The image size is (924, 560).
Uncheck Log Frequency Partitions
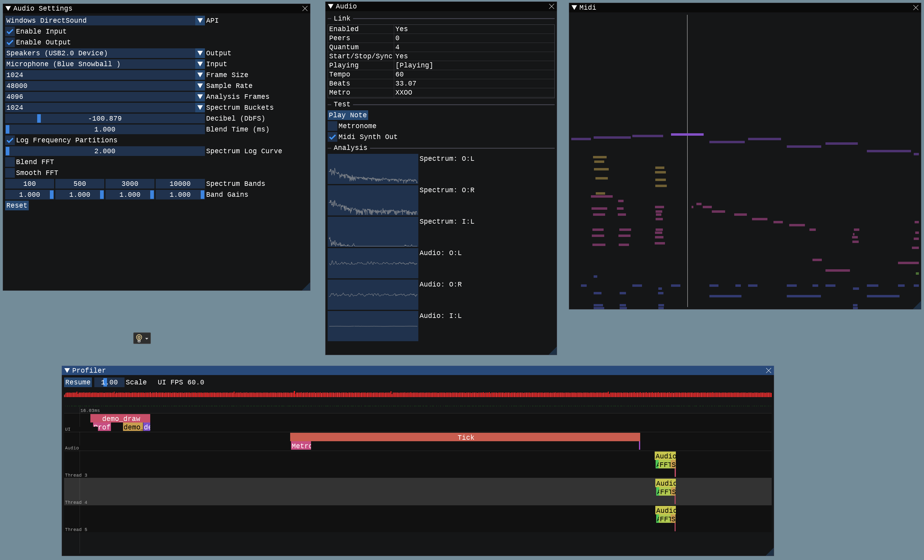10,140
